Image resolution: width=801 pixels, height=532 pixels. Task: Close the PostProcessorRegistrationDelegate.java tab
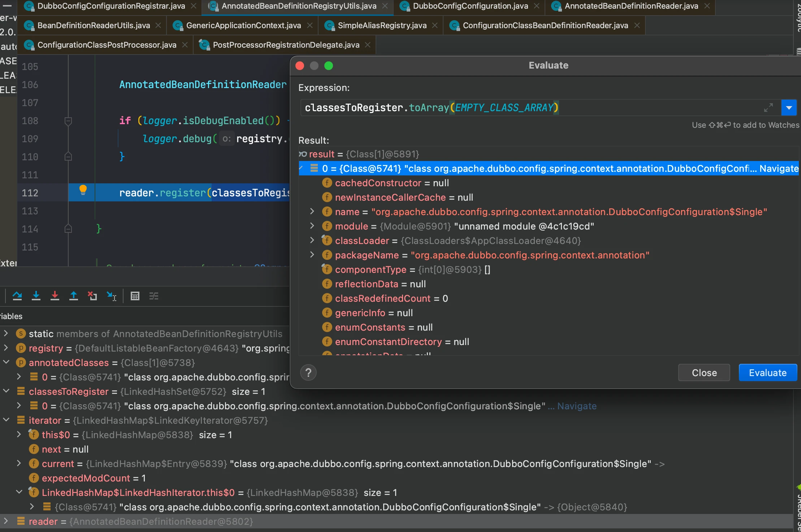368,45
